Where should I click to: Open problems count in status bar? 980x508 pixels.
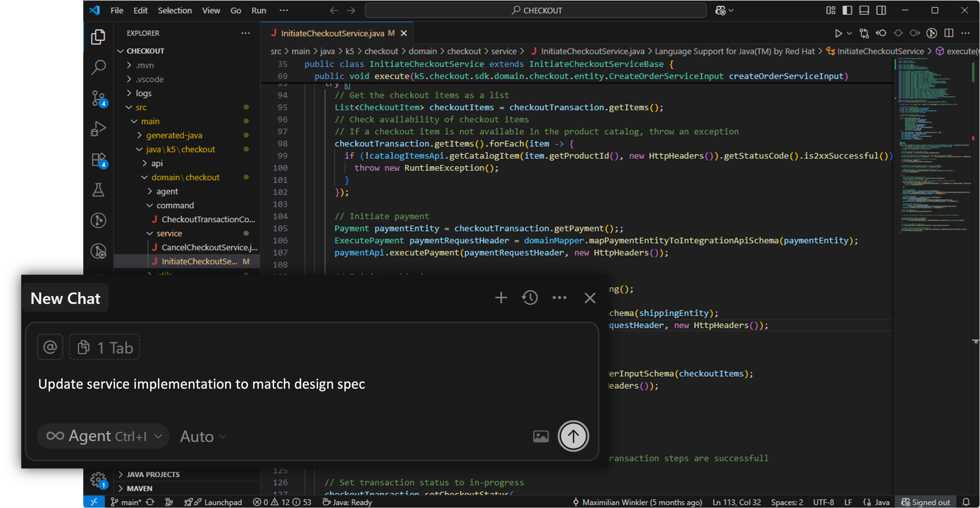coord(282,502)
